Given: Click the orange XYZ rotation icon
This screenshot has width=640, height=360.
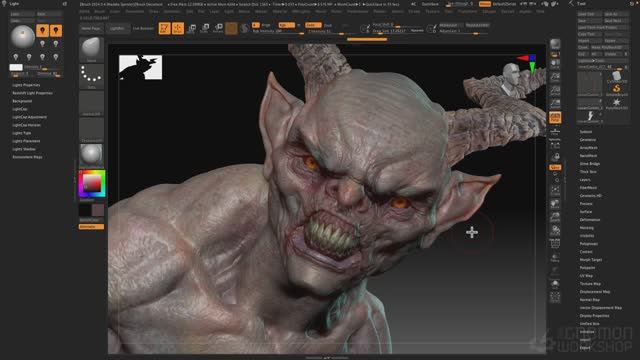Looking at the screenshot, I should [555, 167].
